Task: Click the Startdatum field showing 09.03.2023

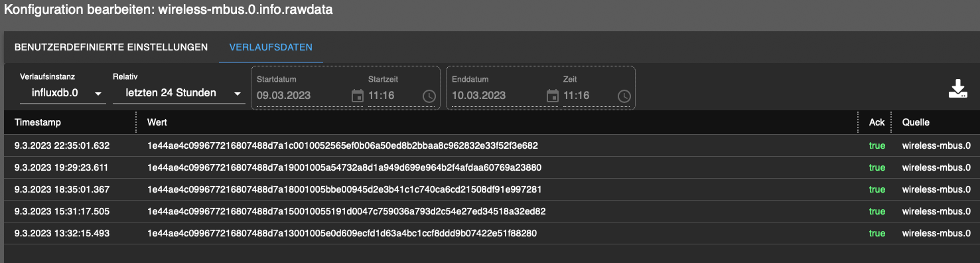Action: 303,96
